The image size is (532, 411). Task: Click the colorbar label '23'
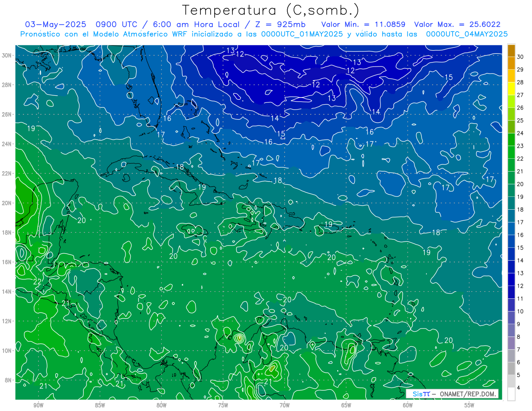click(x=520, y=146)
